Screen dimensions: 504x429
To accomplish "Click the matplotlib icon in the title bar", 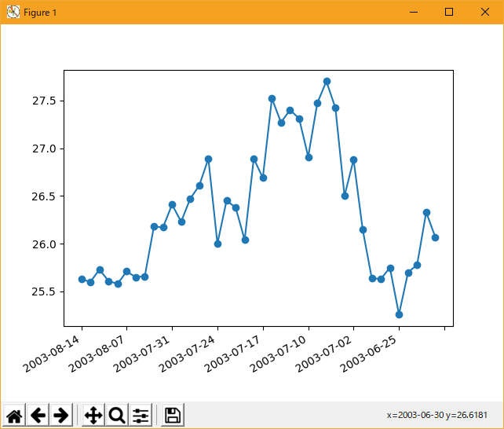I will pyautogui.click(x=13, y=13).
